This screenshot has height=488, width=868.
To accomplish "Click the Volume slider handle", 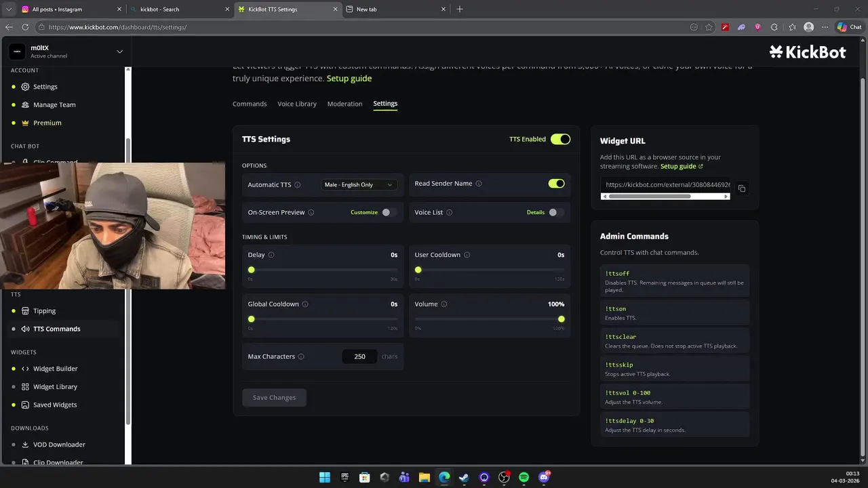I will pyautogui.click(x=561, y=319).
